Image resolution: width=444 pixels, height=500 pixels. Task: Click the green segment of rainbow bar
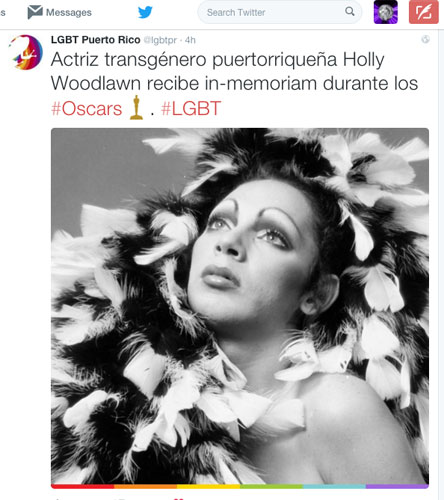271,486
